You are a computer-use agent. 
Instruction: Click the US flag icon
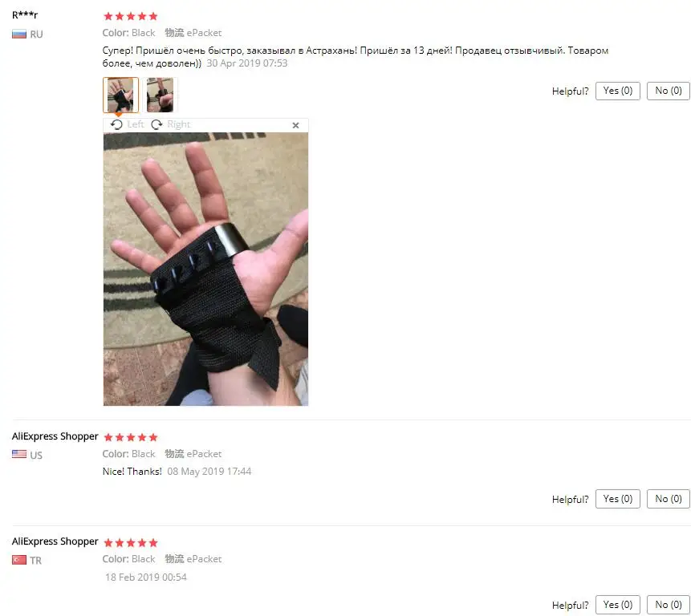19,454
